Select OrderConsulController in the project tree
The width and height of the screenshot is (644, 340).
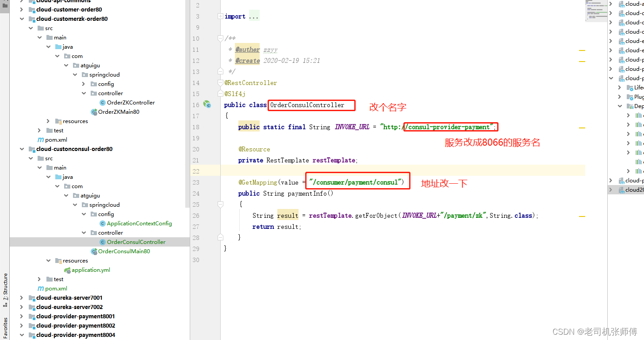[136, 242]
